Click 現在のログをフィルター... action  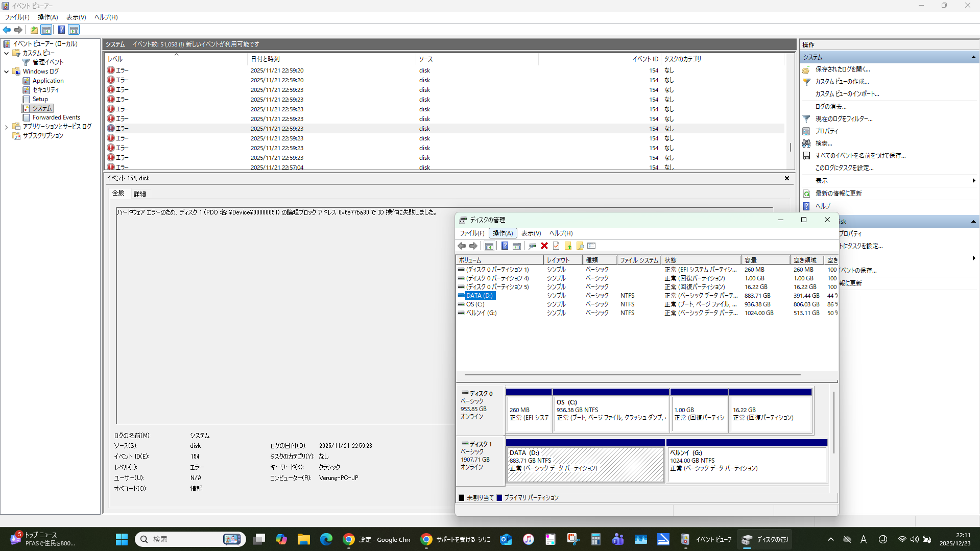click(844, 119)
